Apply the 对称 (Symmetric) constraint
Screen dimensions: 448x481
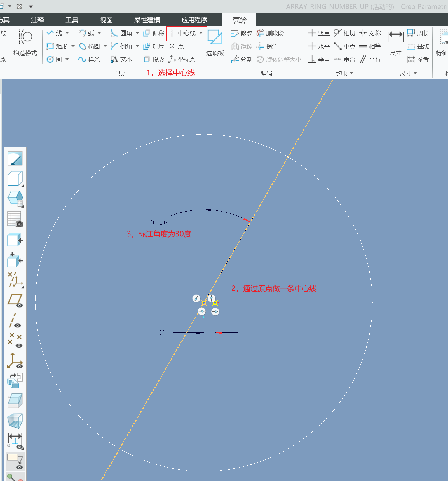pyautogui.click(x=370, y=33)
